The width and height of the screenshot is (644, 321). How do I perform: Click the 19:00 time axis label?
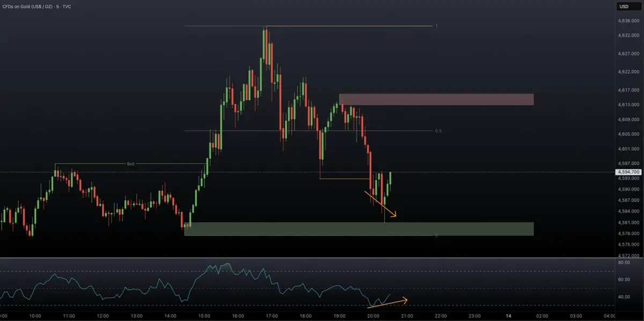tap(340, 316)
